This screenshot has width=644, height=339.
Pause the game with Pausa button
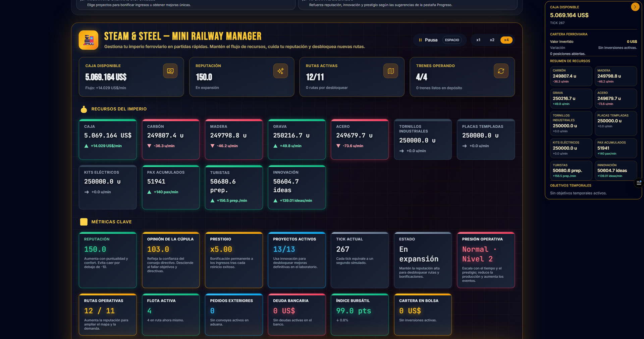[x=428, y=40]
